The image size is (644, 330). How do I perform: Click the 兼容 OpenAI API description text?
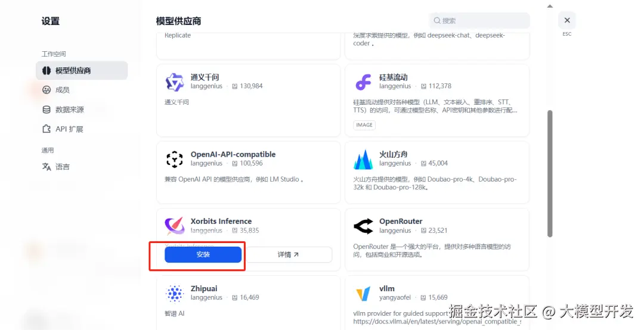(x=234, y=179)
